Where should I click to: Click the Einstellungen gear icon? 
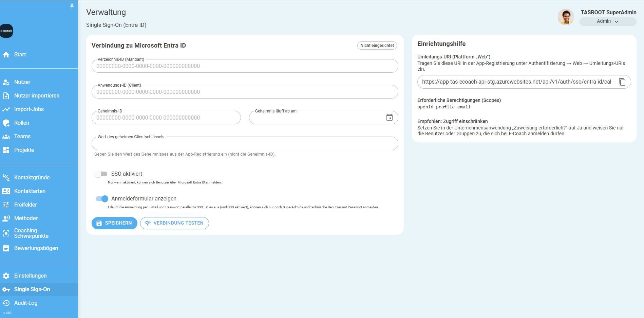click(6, 276)
